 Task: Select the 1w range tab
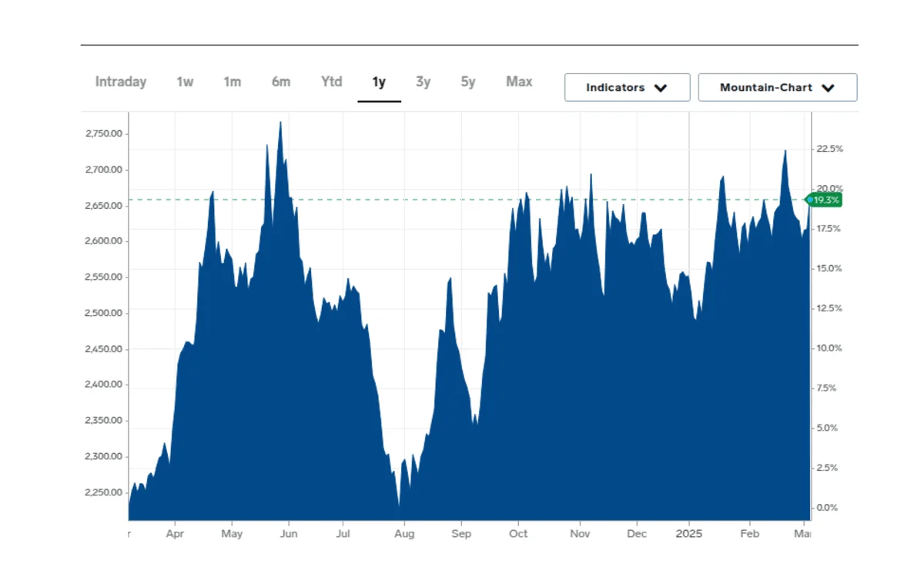[185, 82]
